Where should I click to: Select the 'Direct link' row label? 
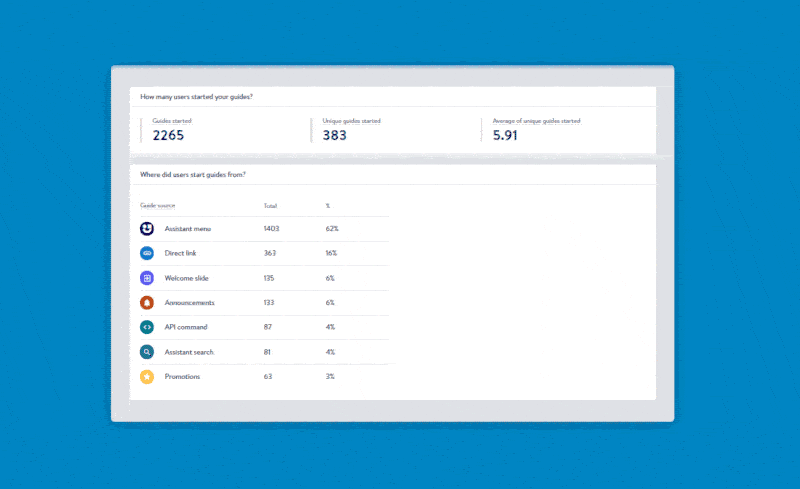(x=180, y=253)
